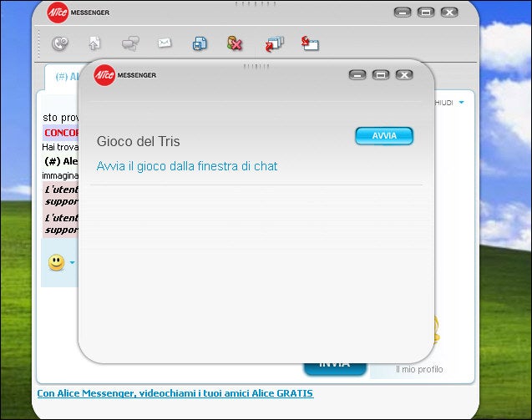
Task: Expand the arrow next to the smiley
Action: coord(73,262)
